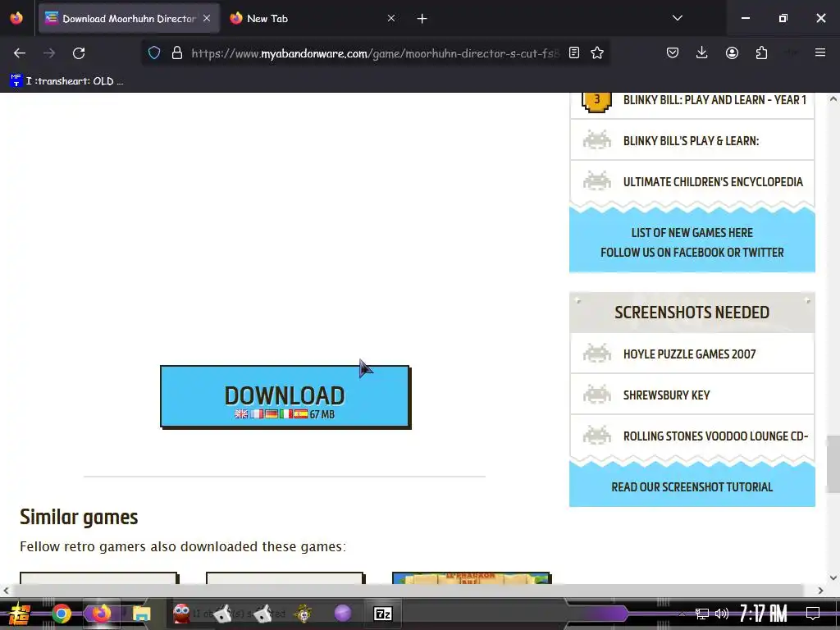This screenshot has height=630, width=840.
Task: Open network icon in system tray
Action: pyautogui.click(x=702, y=614)
